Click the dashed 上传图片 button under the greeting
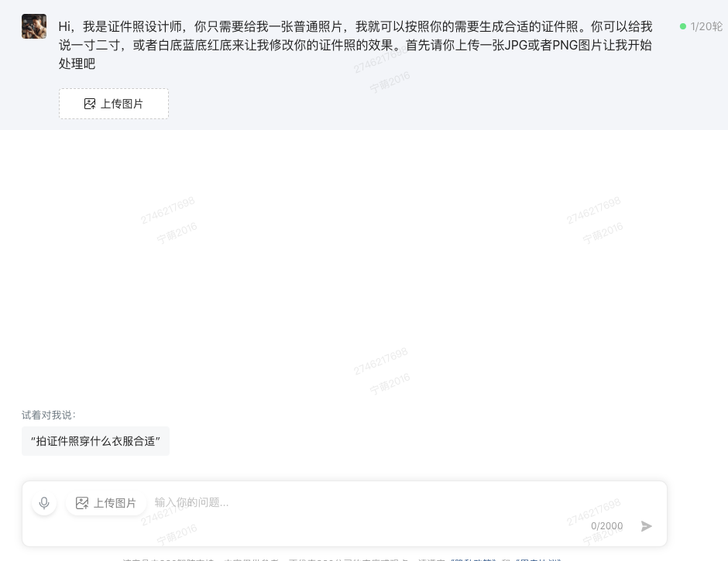Image resolution: width=728 pixels, height=561 pixels. click(114, 104)
